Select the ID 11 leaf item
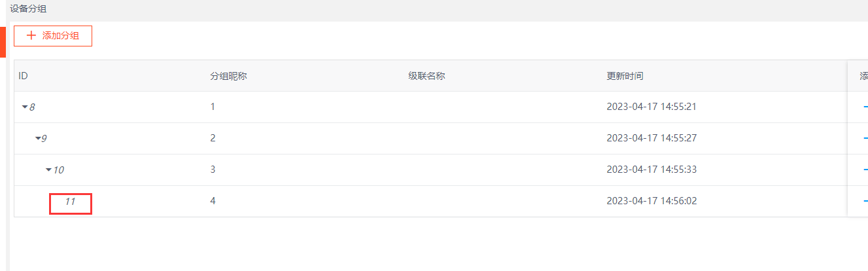 click(70, 202)
